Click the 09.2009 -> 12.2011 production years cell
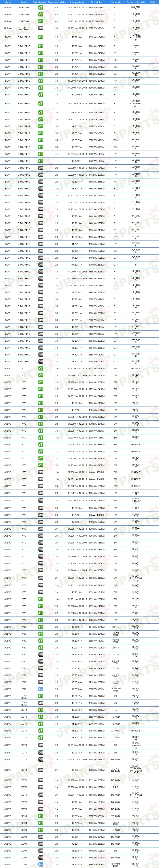159x868 pixels. (77, 383)
